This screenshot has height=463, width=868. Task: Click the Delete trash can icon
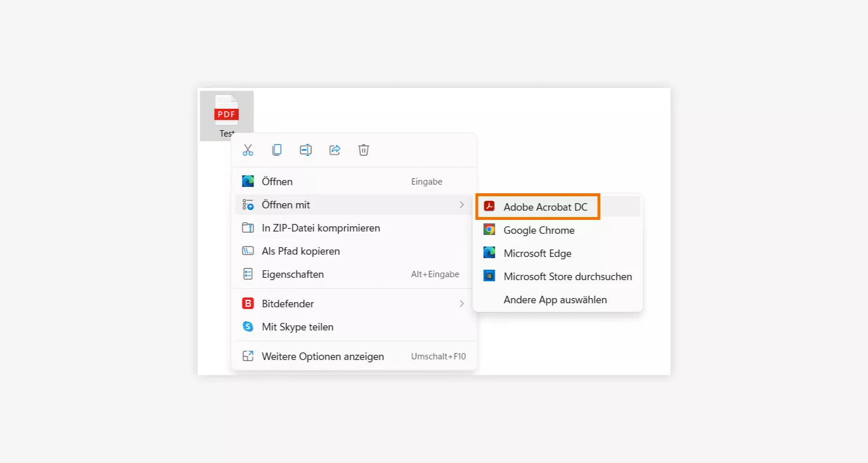pos(363,150)
